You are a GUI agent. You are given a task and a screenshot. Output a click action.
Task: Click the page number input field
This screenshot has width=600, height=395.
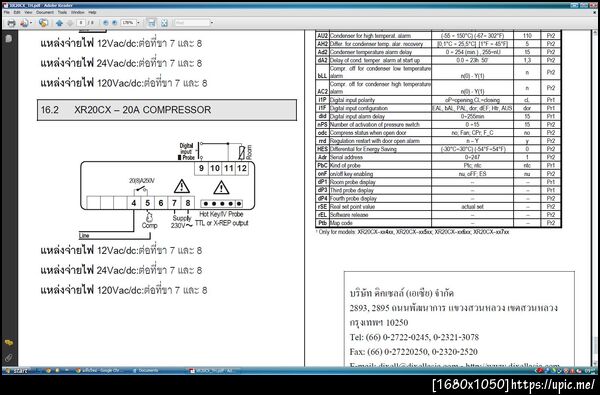(x=81, y=23)
